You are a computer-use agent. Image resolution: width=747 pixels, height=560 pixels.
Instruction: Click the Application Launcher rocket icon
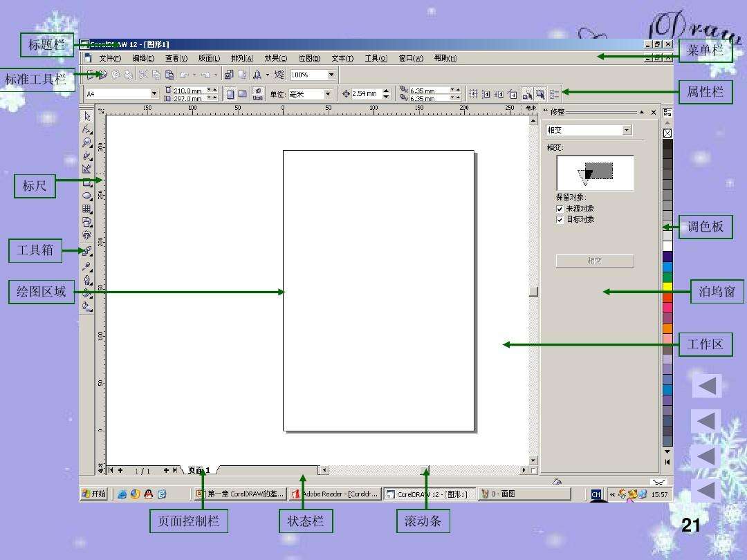tap(257, 75)
